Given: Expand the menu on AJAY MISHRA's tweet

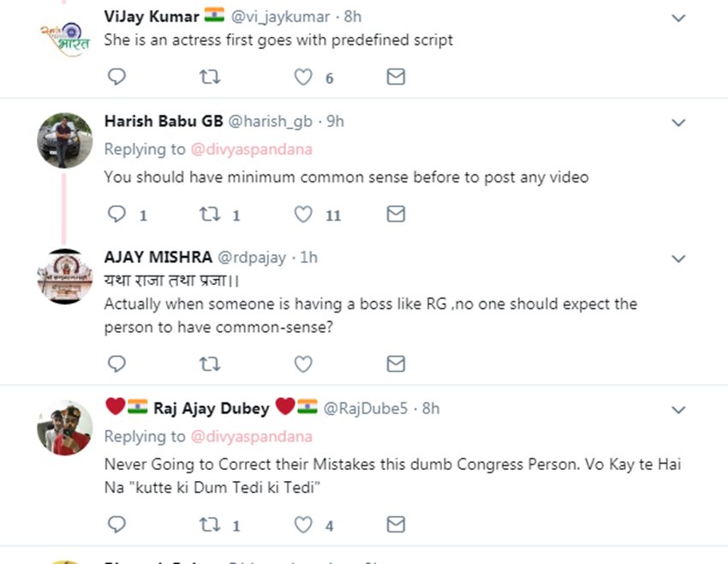Looking at the screenshot, I should pyautogui.click(x=678, y=258).
